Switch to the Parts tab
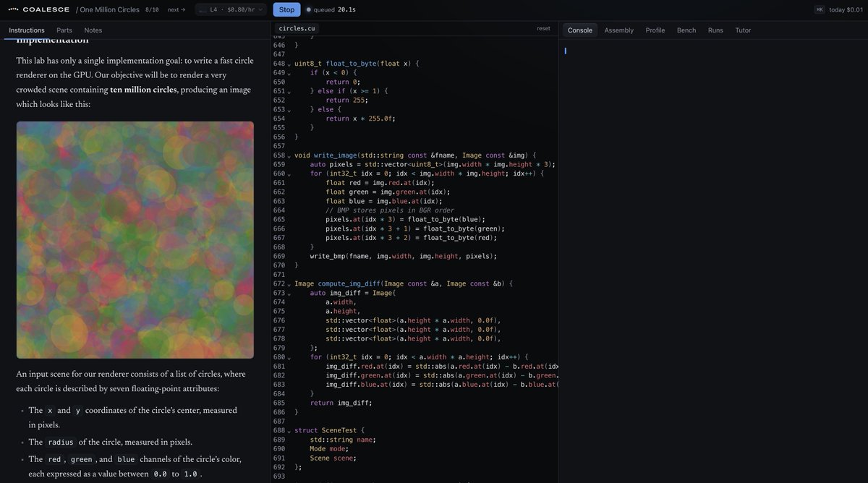The width and height of the screenshot is (868, 483). [x=64, y=30]
